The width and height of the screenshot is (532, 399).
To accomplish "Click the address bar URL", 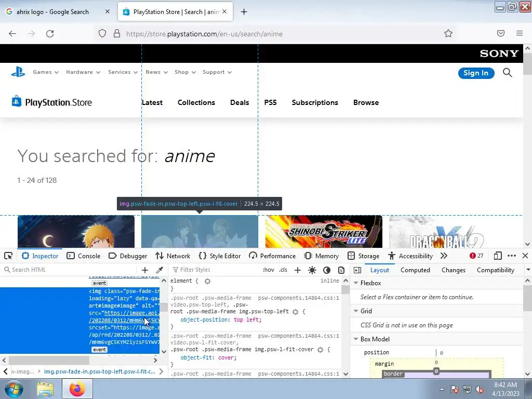I will tap(204, 34).
